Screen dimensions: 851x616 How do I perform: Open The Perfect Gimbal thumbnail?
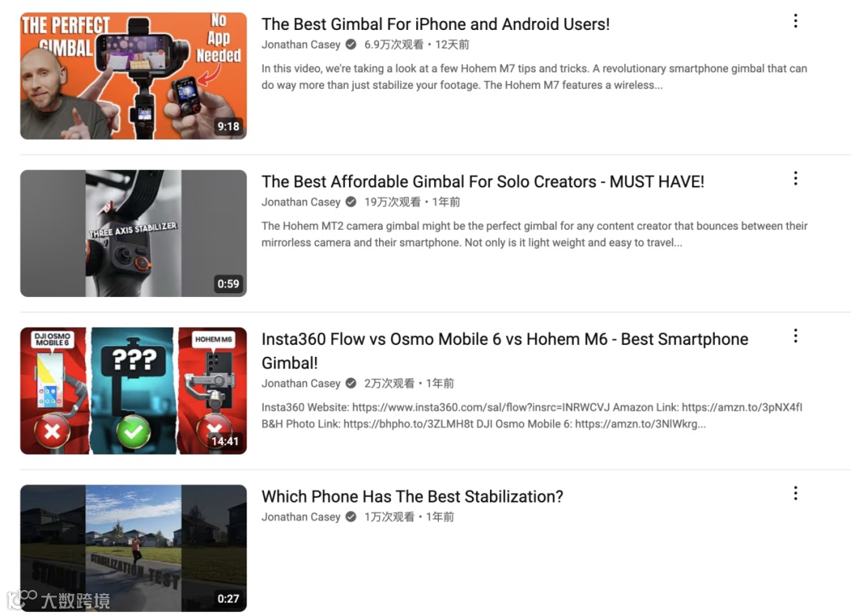pyautogui.click(x=133, y=76)
